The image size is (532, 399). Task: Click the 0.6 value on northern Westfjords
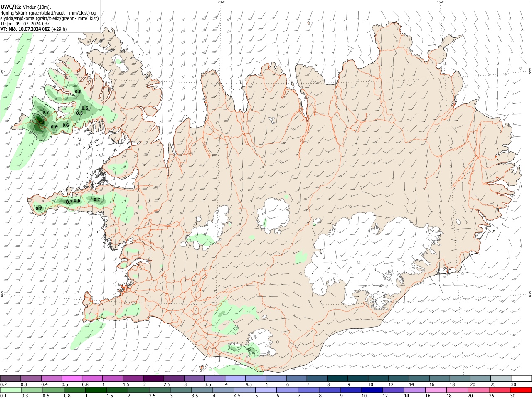point(78,91)
